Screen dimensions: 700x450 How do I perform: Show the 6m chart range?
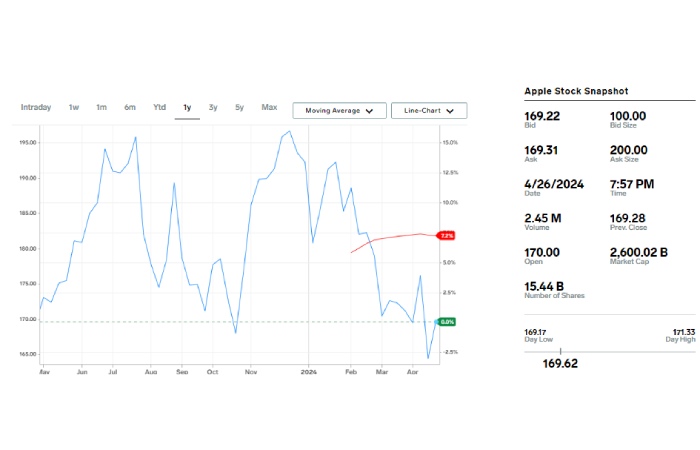coord(130,108)
